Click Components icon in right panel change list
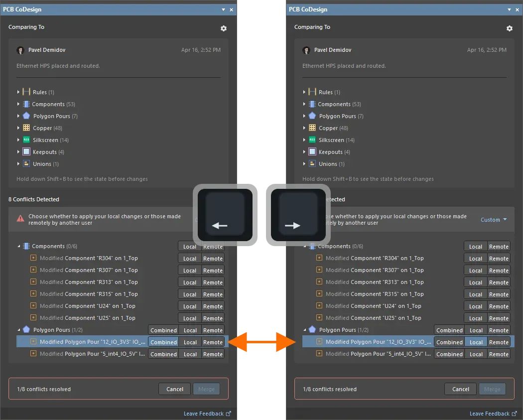523x420 pixels. 312,104
